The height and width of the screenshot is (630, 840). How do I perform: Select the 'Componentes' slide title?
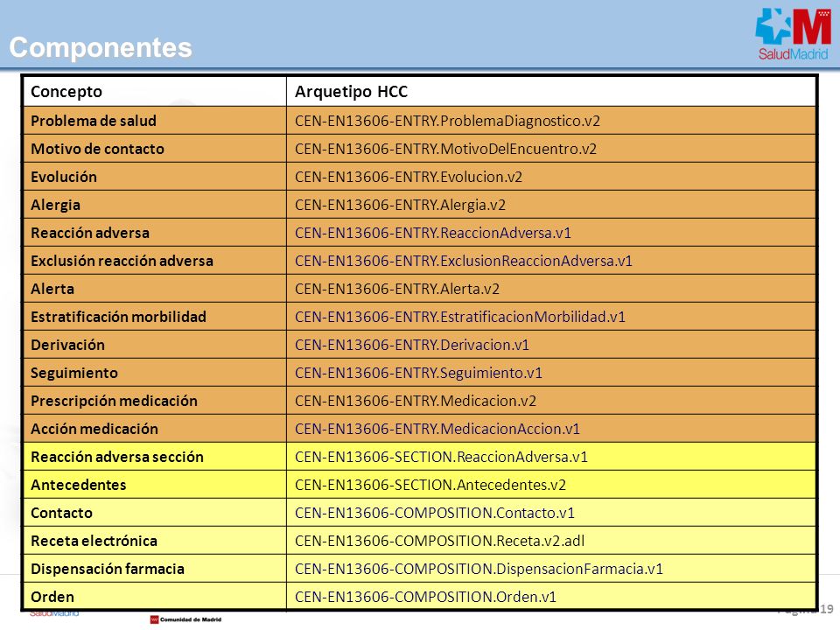tap(101, 47)
